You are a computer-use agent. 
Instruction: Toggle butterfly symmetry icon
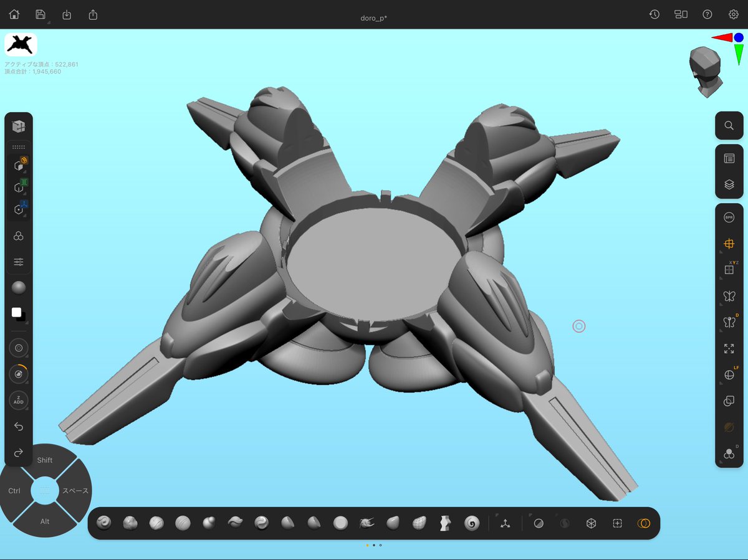[x=729, y=296]
